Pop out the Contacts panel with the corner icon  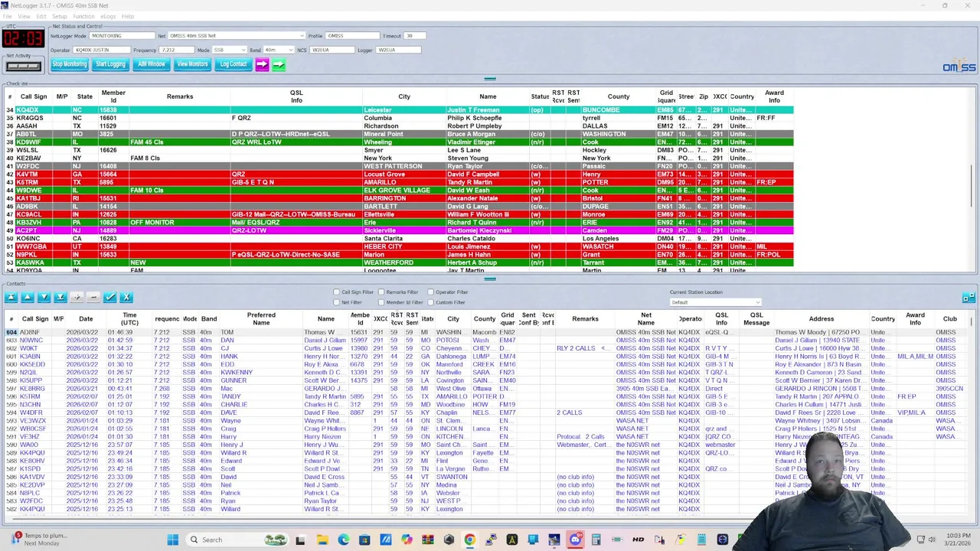pyautogui.click(x=969, y=298)
